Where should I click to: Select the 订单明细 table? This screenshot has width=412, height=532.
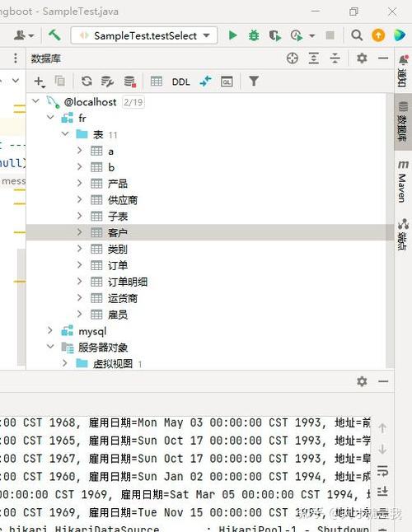(x=128, y=282)
